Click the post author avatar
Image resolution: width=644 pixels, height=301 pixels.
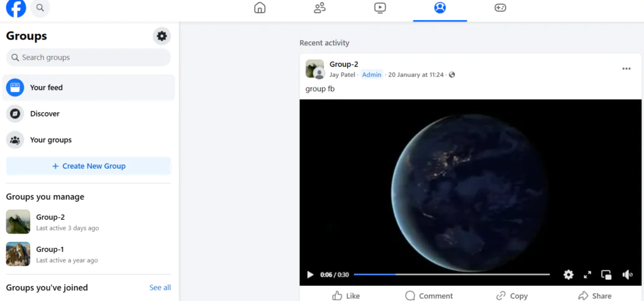[x=319, y=74]
